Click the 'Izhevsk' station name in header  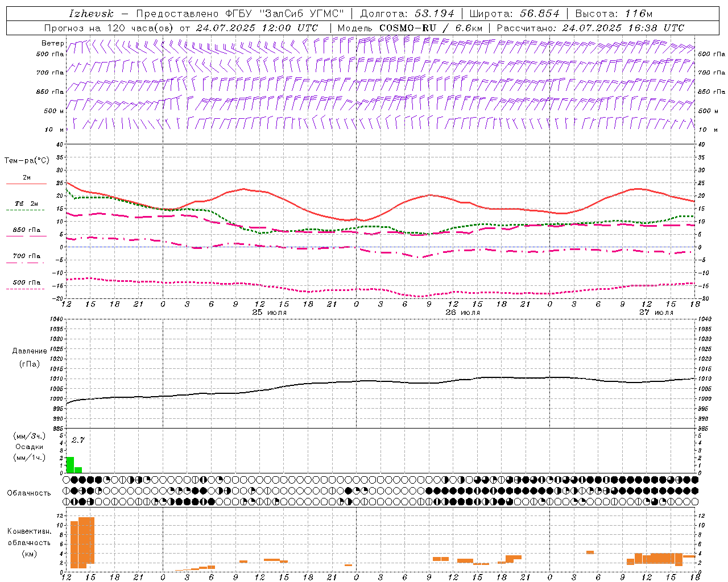[92, 14]
